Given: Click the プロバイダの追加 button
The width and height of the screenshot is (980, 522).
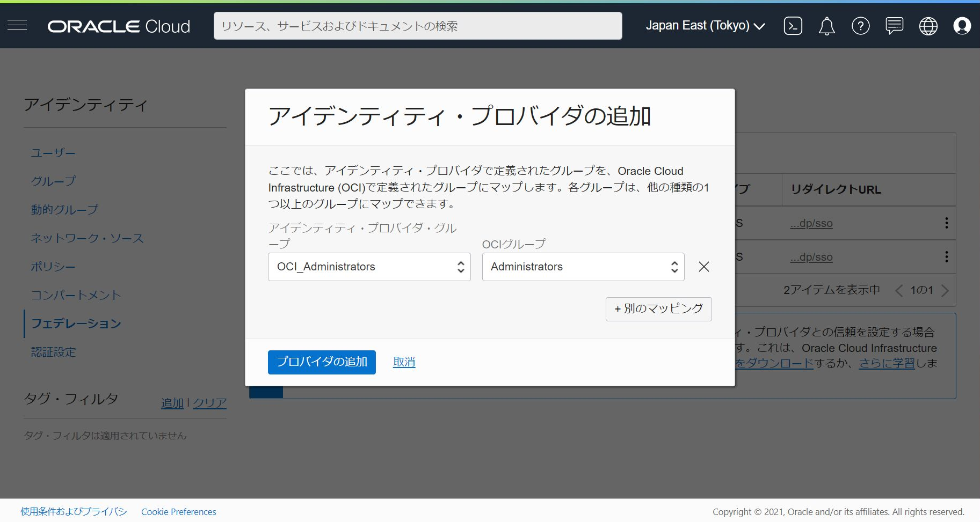Looking at the screenshot, I should point(322,362).
